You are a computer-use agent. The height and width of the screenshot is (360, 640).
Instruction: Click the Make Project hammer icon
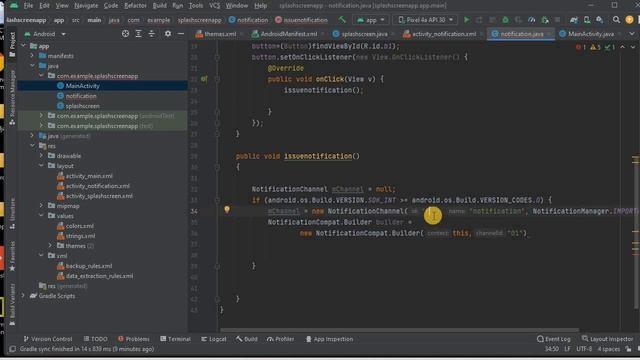pyautogui.click(x=342, y=20)
